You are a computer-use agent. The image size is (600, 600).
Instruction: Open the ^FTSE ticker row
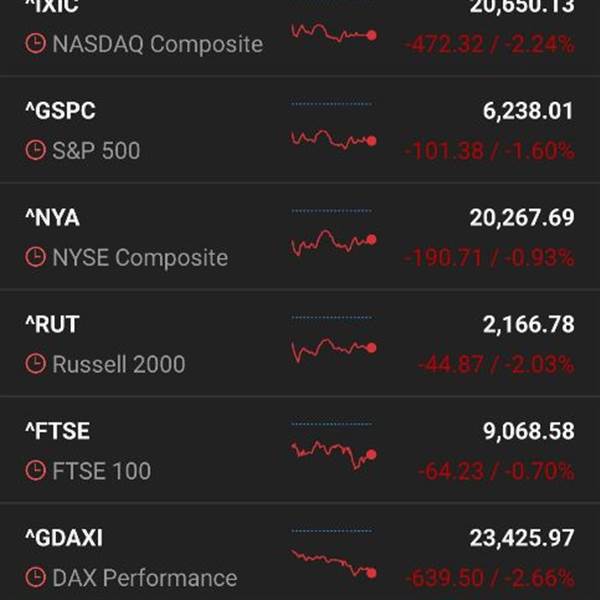300,450
